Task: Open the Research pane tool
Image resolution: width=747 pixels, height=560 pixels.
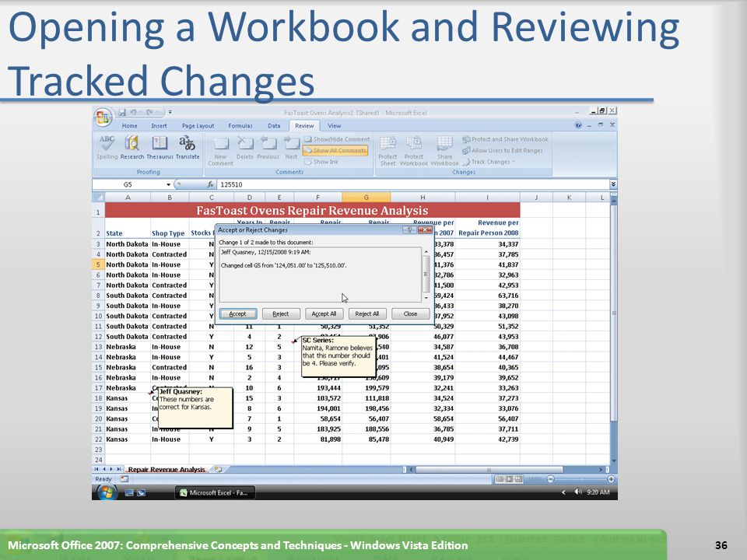Action: 132,147
